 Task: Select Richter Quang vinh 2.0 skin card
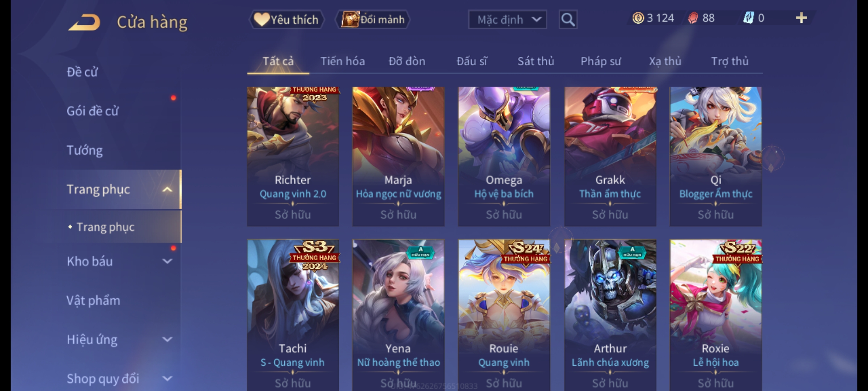(x=293, y=156)
